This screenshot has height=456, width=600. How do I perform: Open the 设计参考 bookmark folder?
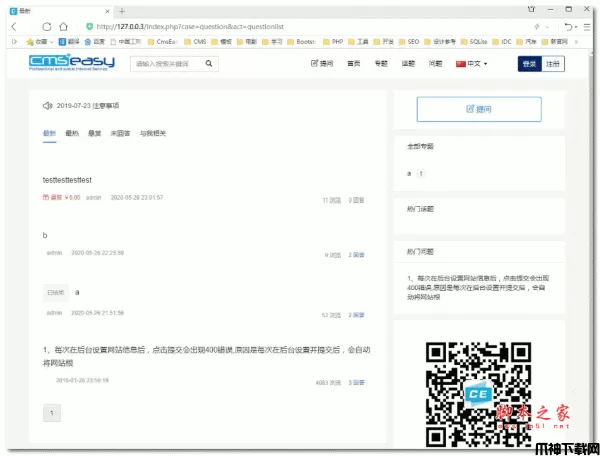point(440,41)
